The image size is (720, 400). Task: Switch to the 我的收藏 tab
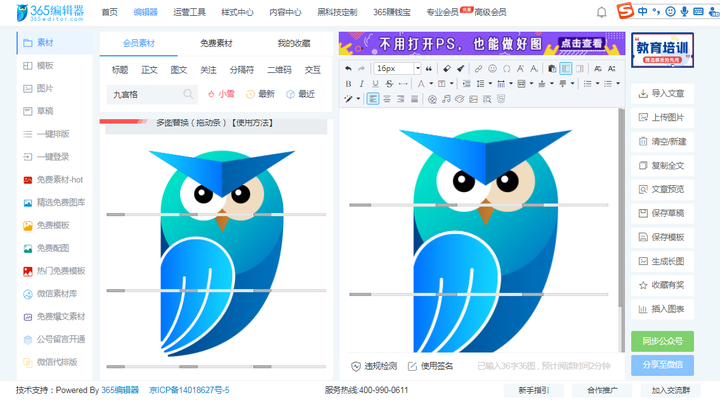pyautogui.click(x=294, y=44)
